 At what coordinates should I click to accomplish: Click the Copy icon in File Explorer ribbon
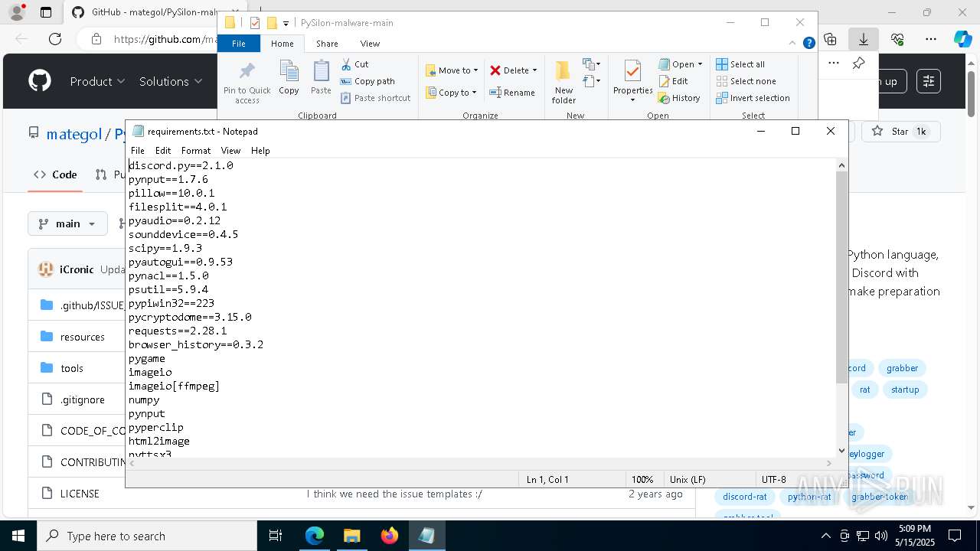pyautogui.click(x=289, y=78)
